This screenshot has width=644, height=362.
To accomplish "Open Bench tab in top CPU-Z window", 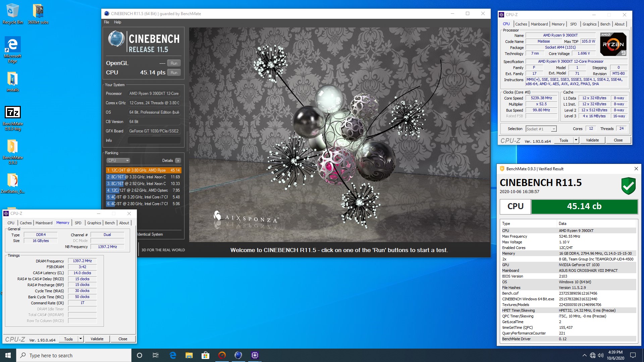I will [x=605, y=24].
